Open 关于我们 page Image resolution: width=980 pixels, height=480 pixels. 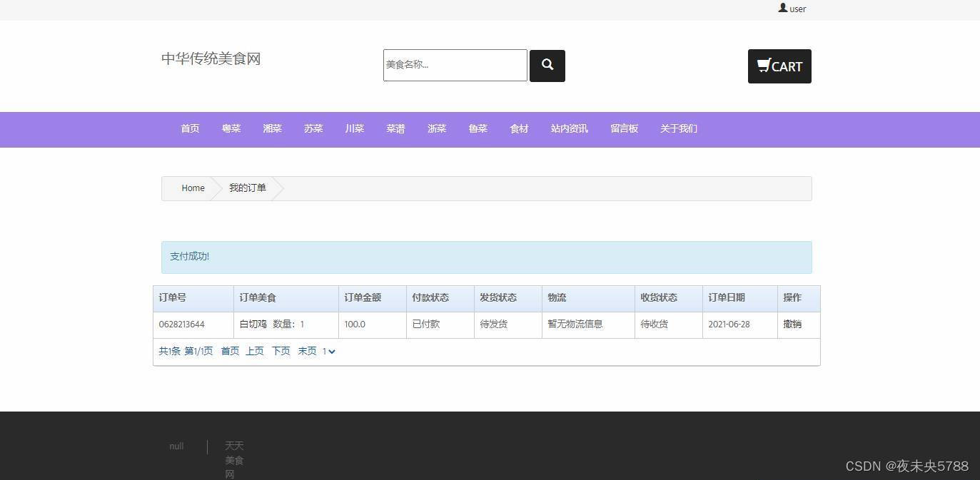[x=678, y=129]
